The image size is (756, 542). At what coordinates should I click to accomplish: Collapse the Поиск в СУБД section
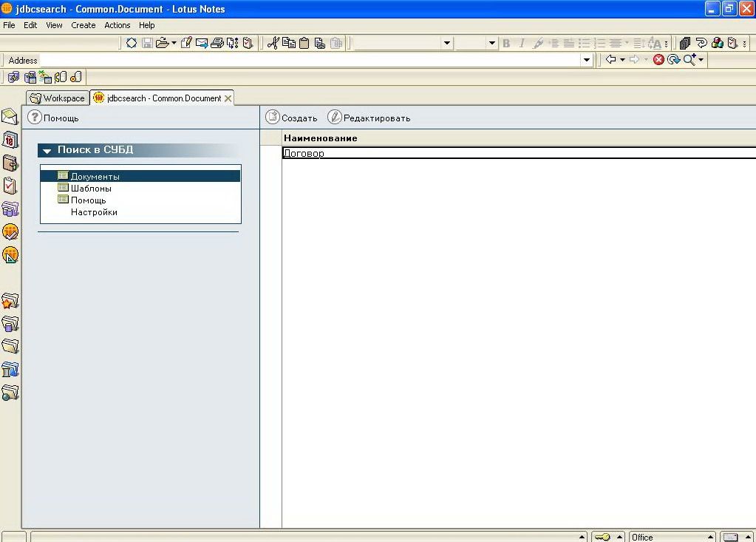[x=47, y=151]
